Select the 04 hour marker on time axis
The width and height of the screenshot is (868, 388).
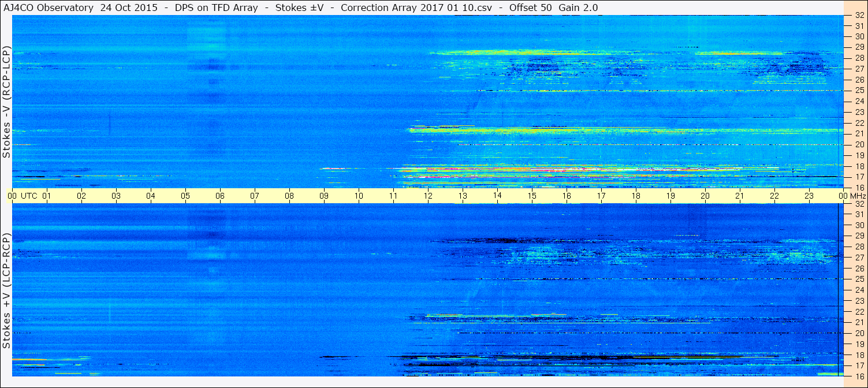pos(151,196)
